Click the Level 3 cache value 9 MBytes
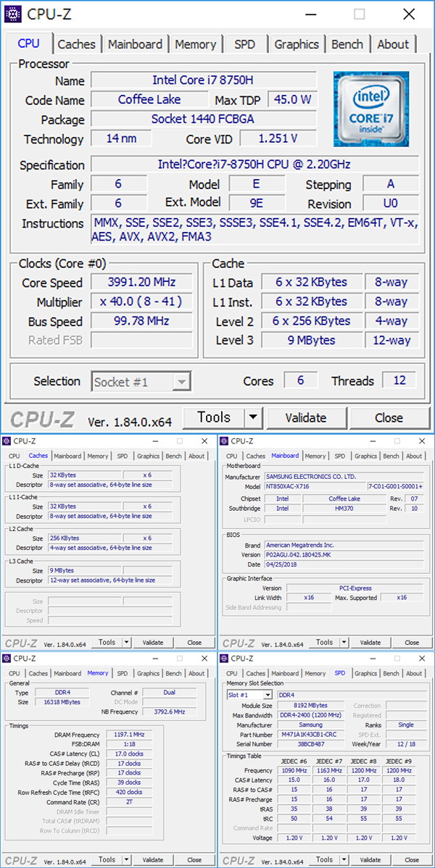 [x=312, y=340]
